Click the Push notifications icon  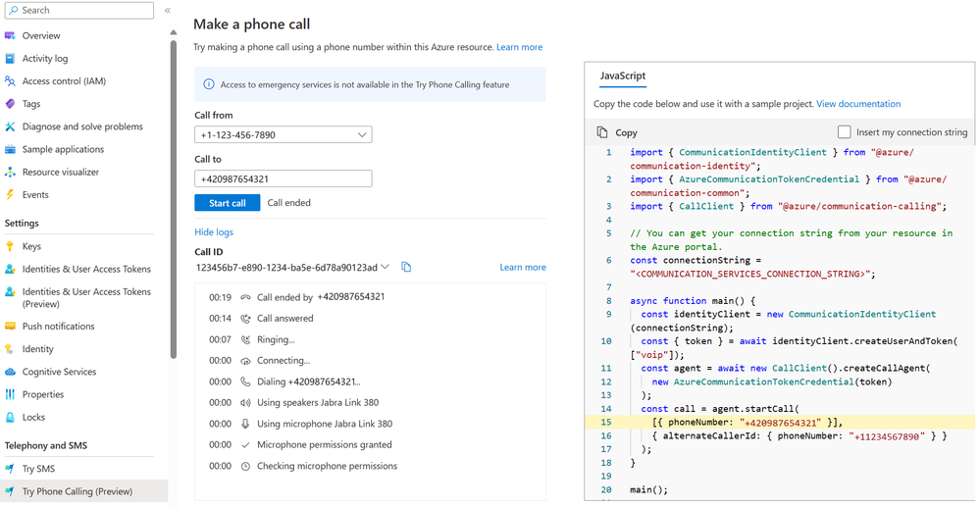[x=10, y=327]
